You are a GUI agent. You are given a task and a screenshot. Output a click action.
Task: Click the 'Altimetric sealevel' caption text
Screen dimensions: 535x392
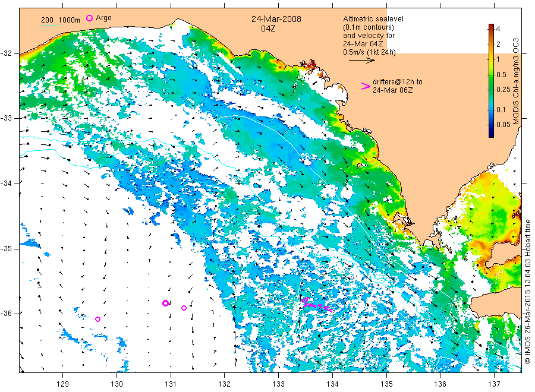pos(373,19)
